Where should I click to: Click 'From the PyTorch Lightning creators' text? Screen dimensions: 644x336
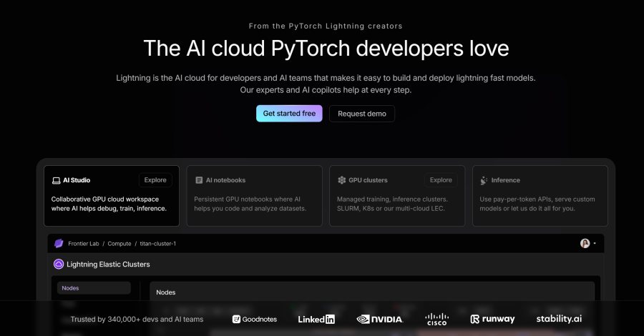click(326, 26)
